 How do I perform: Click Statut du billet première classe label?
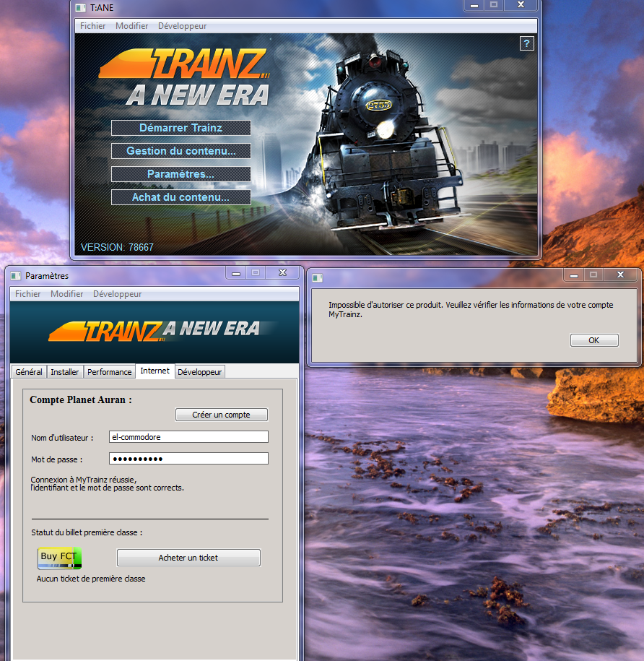[x=87, y=532]
